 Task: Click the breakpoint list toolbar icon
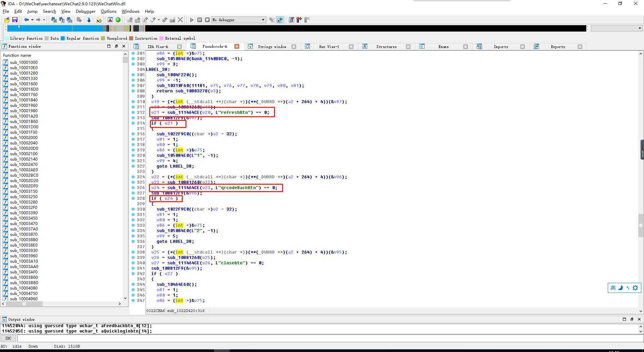click(291, 20)
